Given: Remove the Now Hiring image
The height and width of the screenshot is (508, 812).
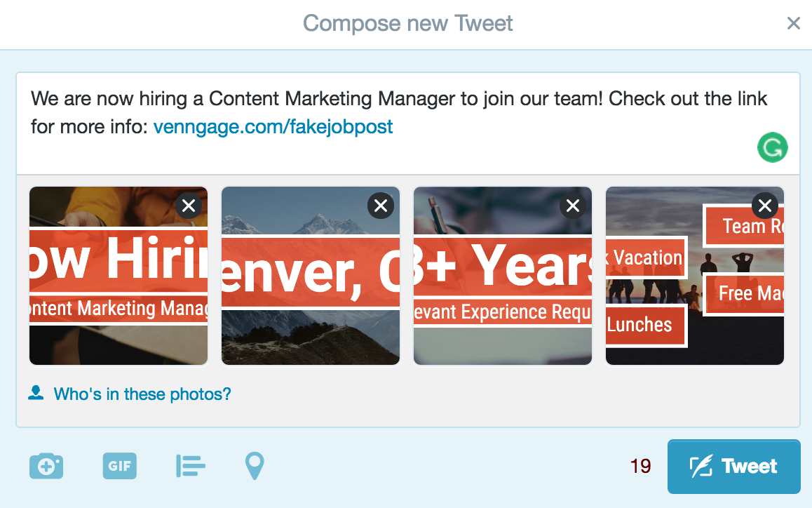Looking at the screenshot, I should click(189, 206).
